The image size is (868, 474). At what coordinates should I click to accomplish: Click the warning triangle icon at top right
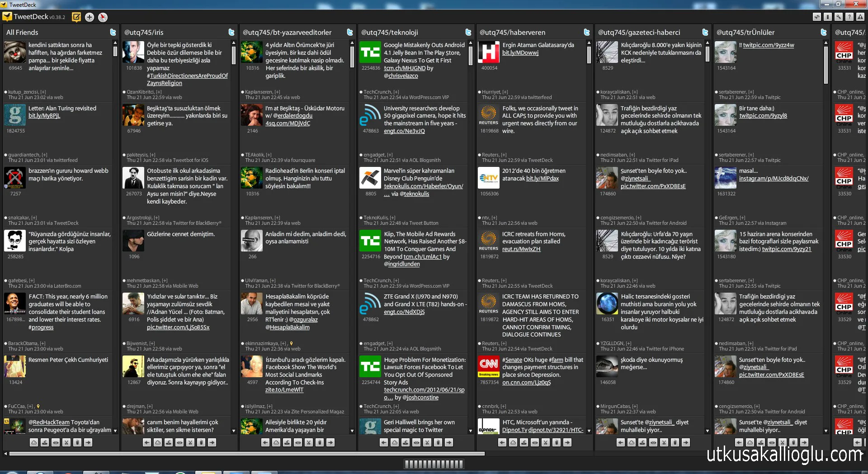[860, 17]
